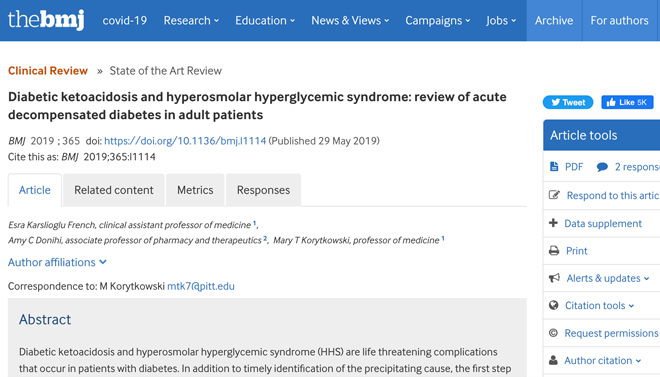Image resolution: width=660 pixels, height=377 pixels.
Task: Click the Request permissions copyright icon
Action: pos(554,333)
